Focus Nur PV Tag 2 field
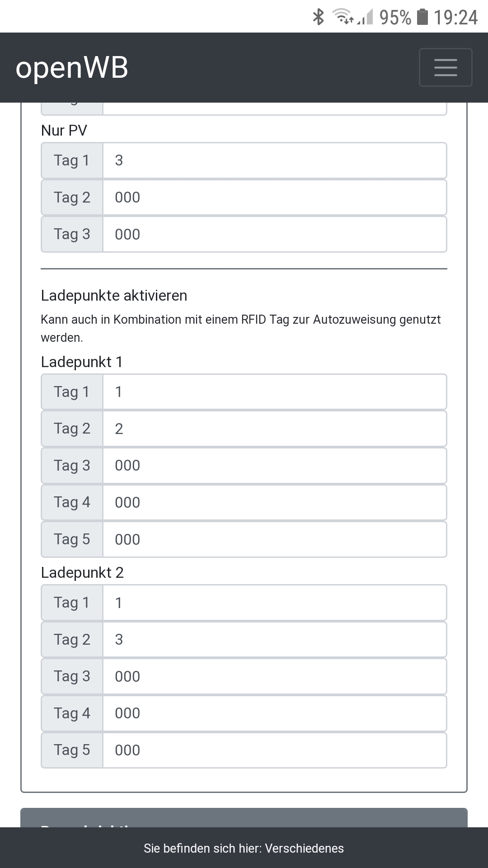 tap(275, 198)
